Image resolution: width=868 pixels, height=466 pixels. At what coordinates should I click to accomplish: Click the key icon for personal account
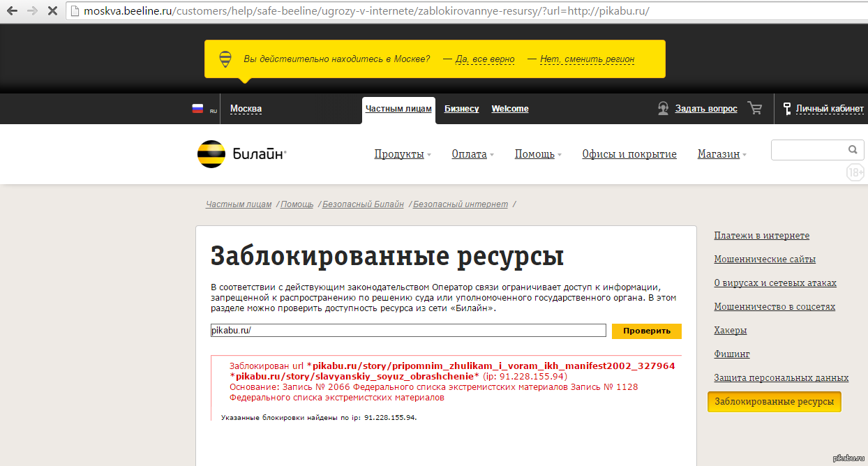(787, 108)
